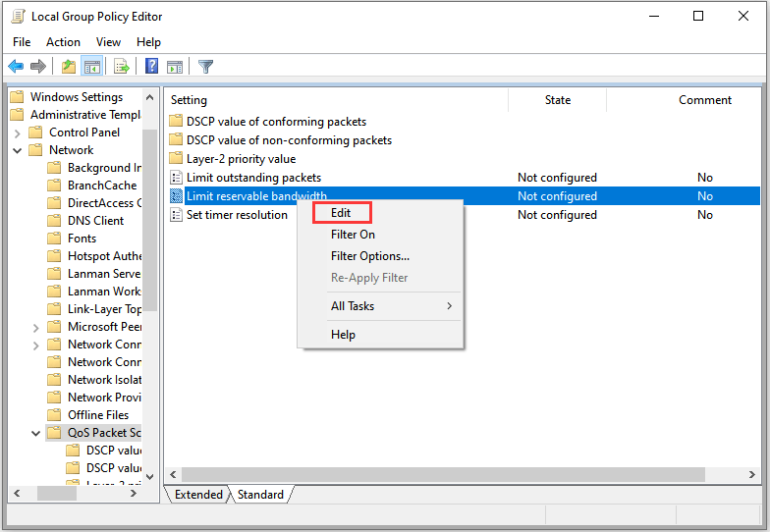Select Lanman Serve tree item
This screenshot has height=532, width=770.
[104, 274]
